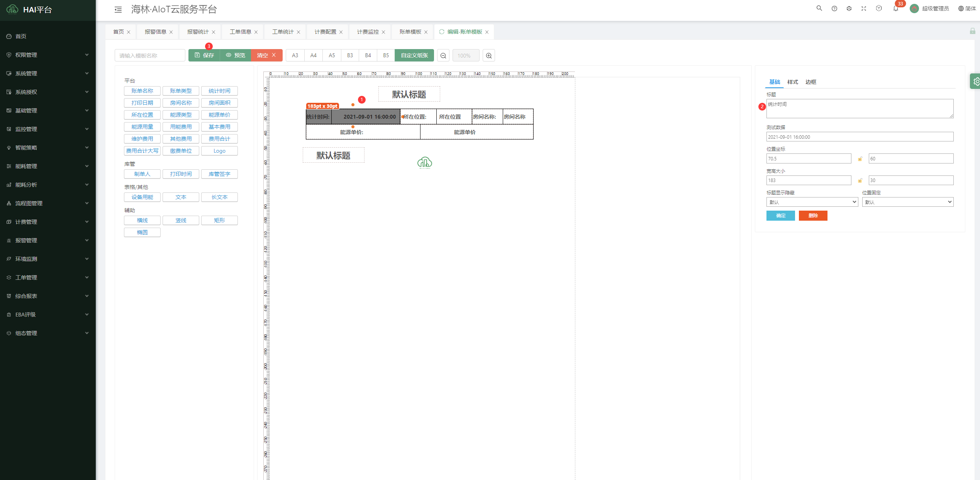Image resolution: width=980 pixels, height=480 pixels.
Task: Toggle fullscreen with the expand icon
Action: (x=864, y=9)
